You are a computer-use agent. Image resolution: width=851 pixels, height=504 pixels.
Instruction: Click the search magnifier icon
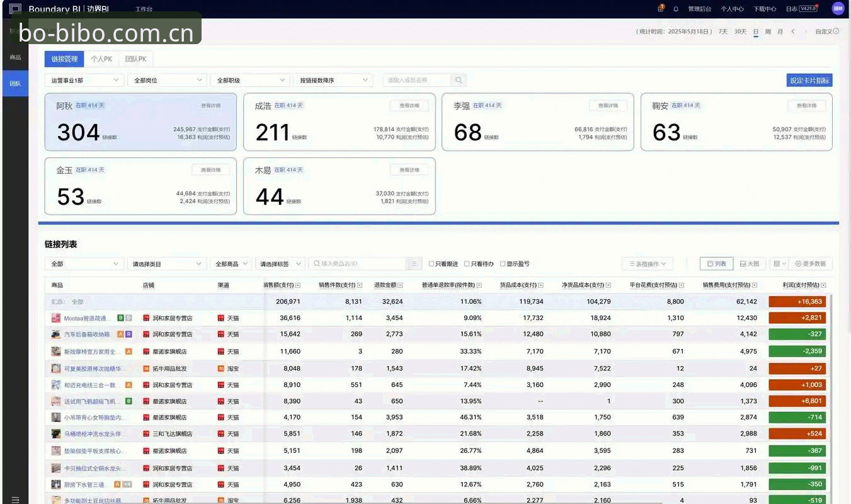(459, 80)
